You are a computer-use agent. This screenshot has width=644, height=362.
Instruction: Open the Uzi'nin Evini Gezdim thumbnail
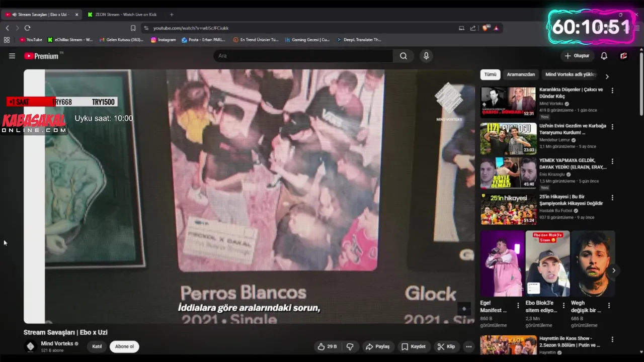tap(508, 138)
